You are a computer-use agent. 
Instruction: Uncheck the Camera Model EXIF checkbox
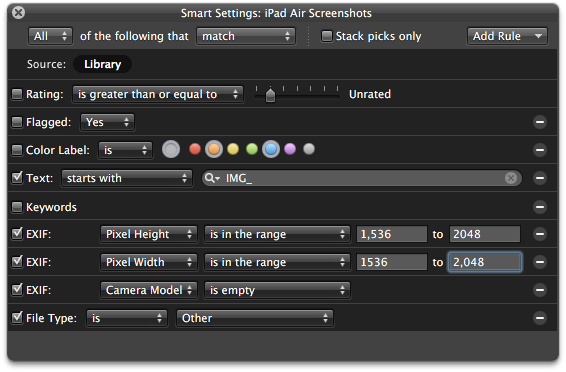point(17,289)
